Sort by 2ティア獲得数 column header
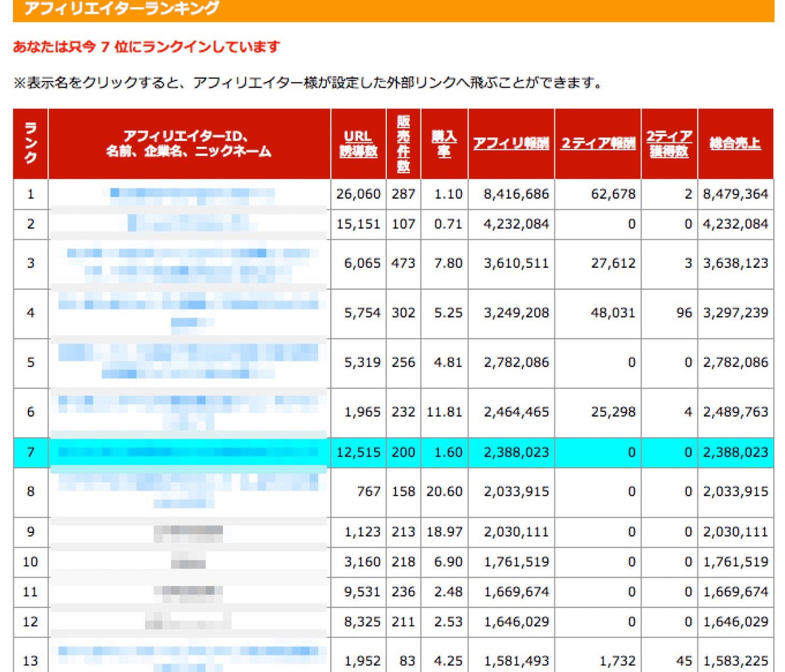The image size is (785, 672). click(x=669, y=144)
